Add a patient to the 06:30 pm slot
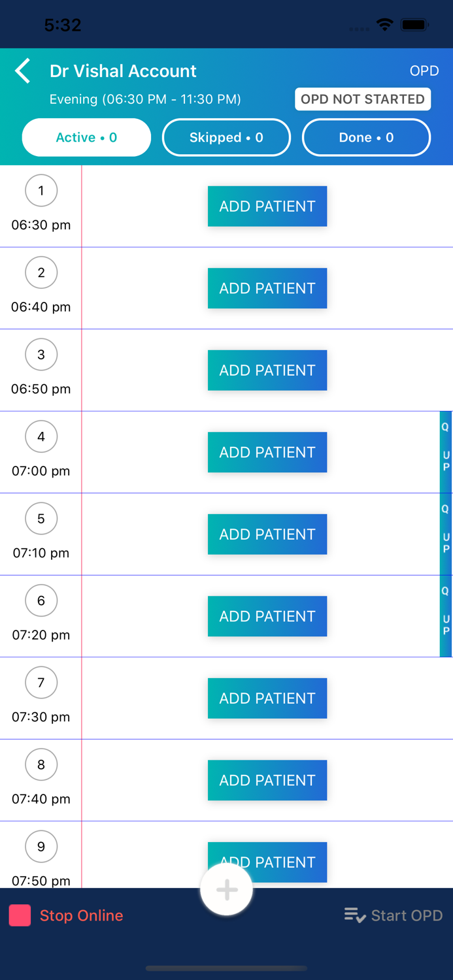 267,206
